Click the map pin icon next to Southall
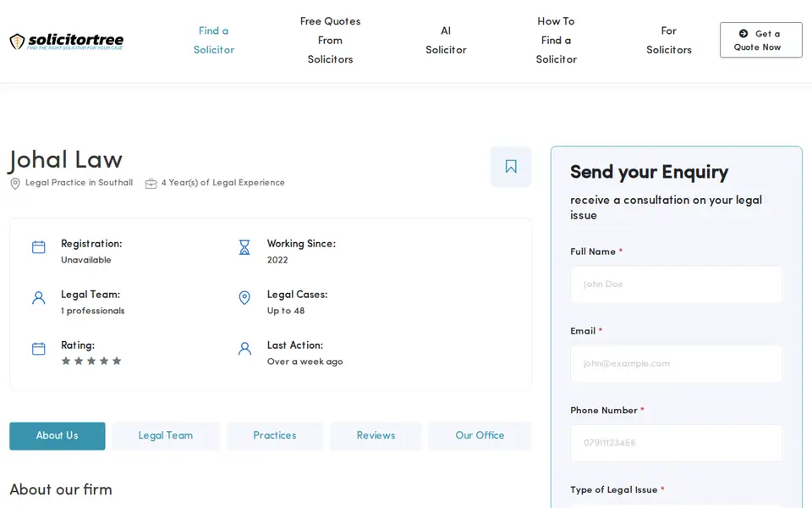This screenshot has height=508, width=812. [15, 184]
